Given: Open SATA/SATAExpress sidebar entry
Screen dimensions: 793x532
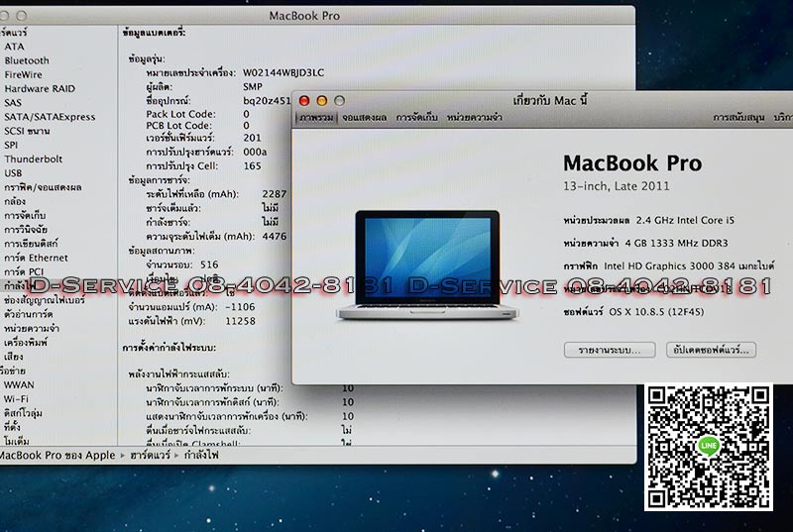Looking at the screenshot, I should [x=50, y=117].
